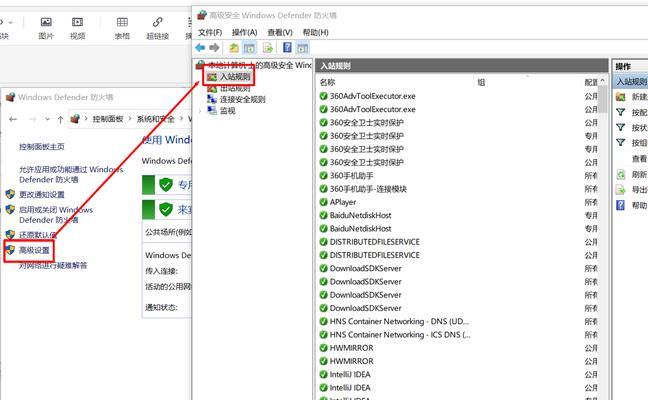This screenshot has height=400, width=648.
Task: Click the up arrow in the control panel address bar
Action: (60, 119)
